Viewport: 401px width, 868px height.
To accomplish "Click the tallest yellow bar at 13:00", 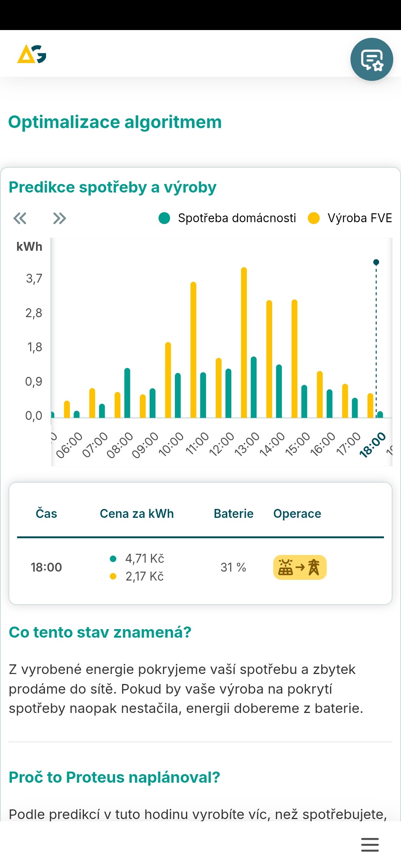I will tap(244, 341).
